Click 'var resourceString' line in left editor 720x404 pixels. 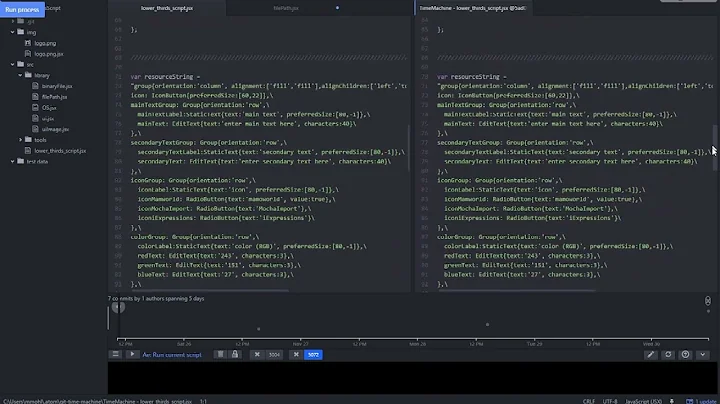[x=165, y=77]
